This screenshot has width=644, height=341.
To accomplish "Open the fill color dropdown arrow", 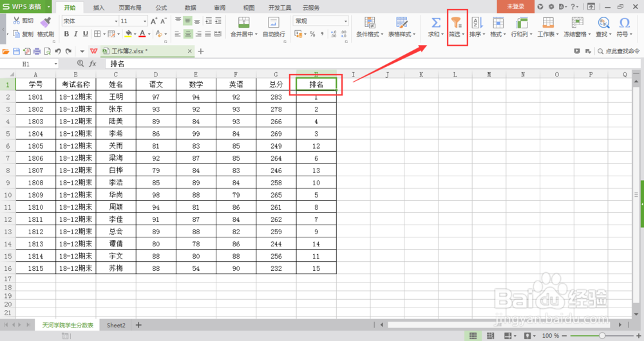I will 135,35.
